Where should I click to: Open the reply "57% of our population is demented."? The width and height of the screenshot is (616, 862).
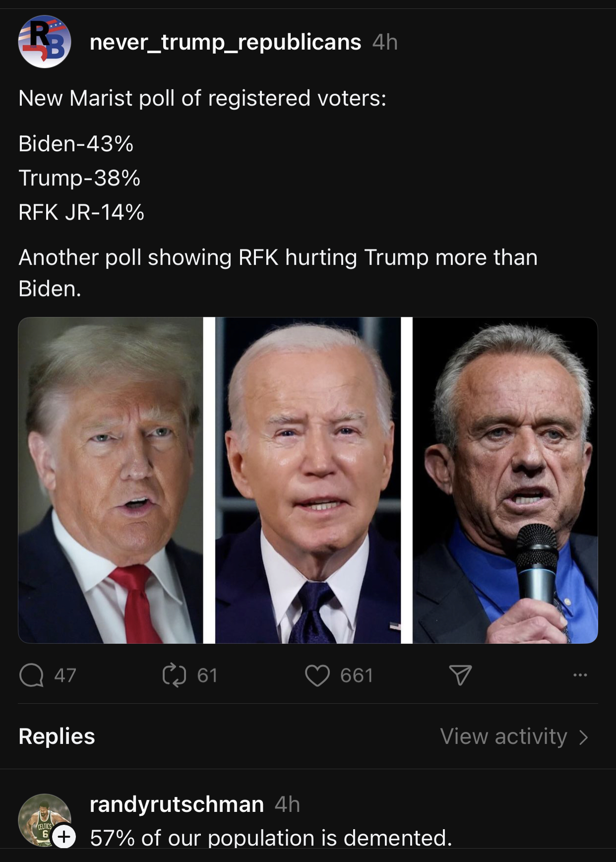[271, 838]
